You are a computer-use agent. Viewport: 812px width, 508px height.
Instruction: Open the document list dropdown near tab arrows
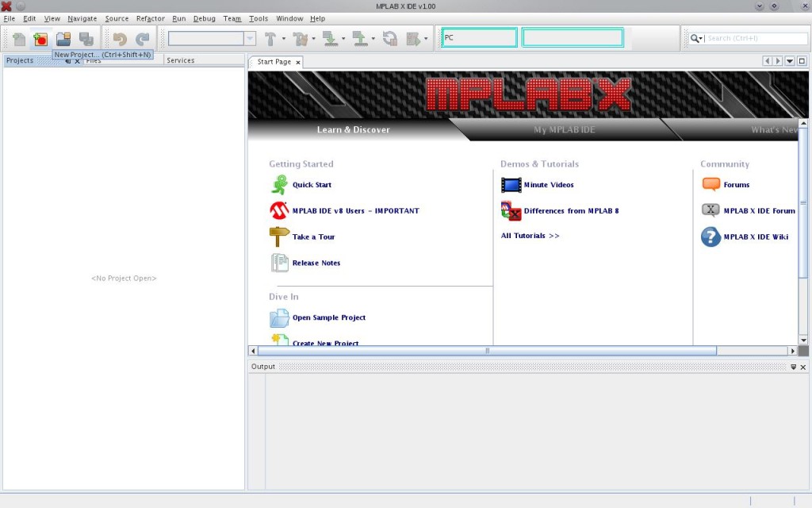(790, 60)
